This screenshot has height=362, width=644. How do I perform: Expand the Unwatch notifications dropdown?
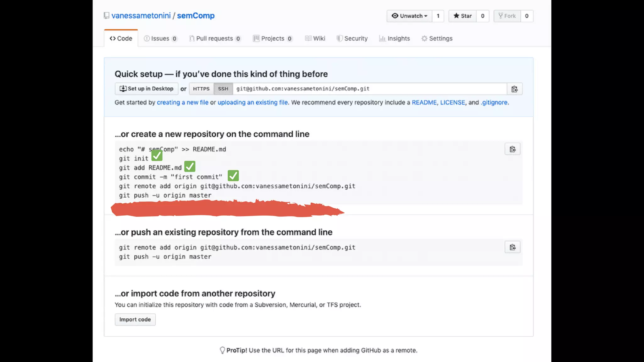click(x=409, y=16)
